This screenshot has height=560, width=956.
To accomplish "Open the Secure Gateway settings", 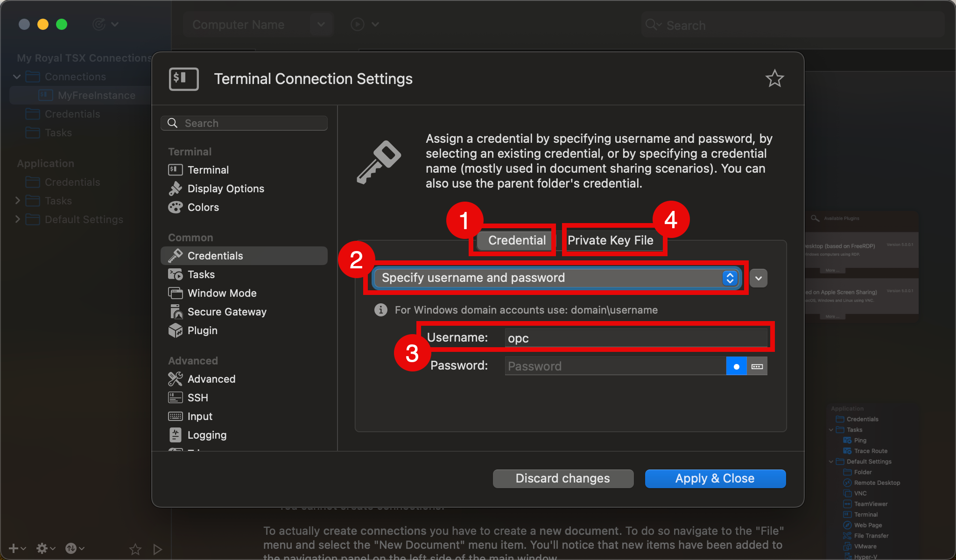I will pyautogui.click(x=226, y=312).
